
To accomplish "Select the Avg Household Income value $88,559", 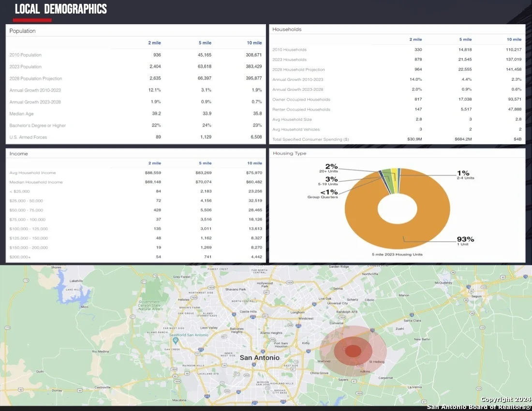I will point(153,173).
